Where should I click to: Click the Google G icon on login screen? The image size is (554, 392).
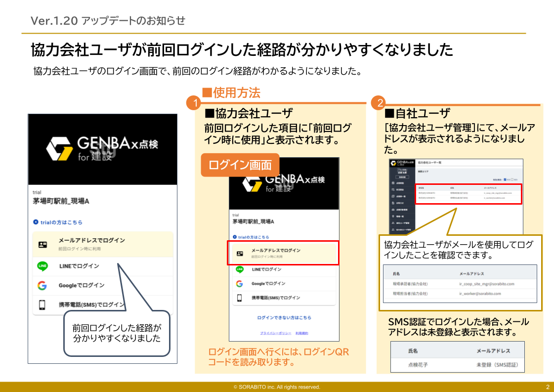(41, 285)
